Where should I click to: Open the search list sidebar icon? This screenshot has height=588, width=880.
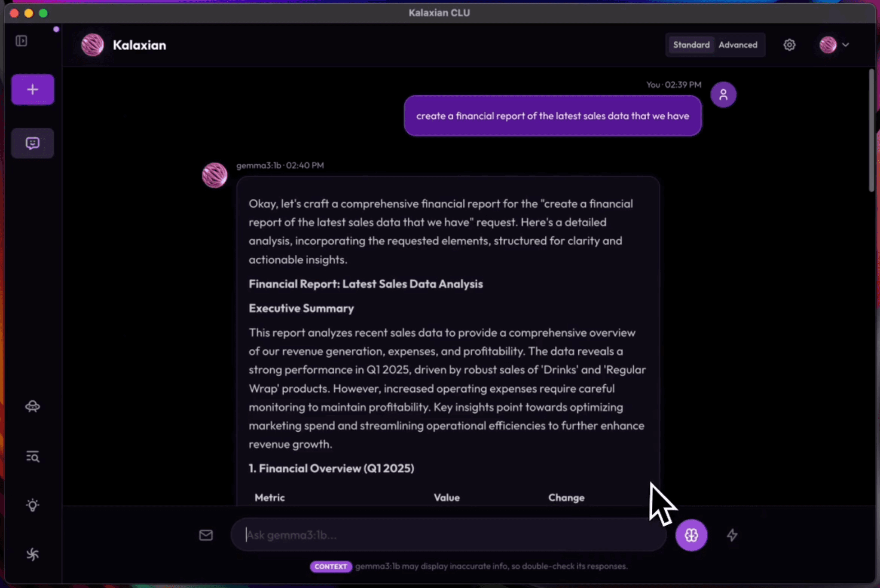click(x=33, y=456)
